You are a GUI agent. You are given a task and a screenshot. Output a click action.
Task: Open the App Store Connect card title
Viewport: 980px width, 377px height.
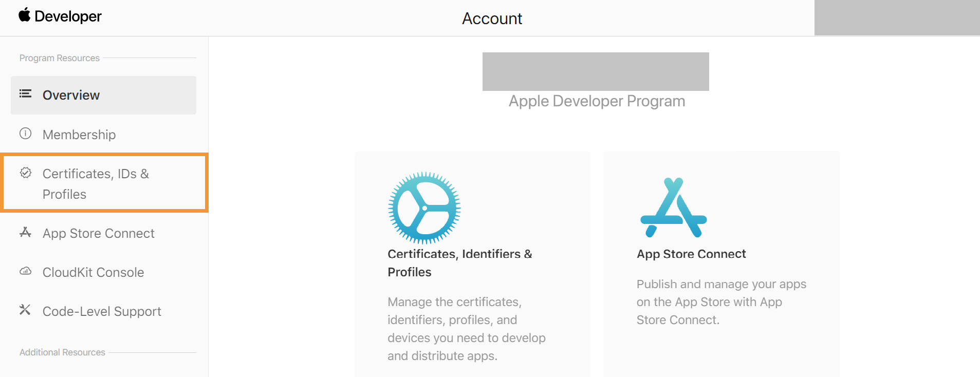(x=691, y=254)
